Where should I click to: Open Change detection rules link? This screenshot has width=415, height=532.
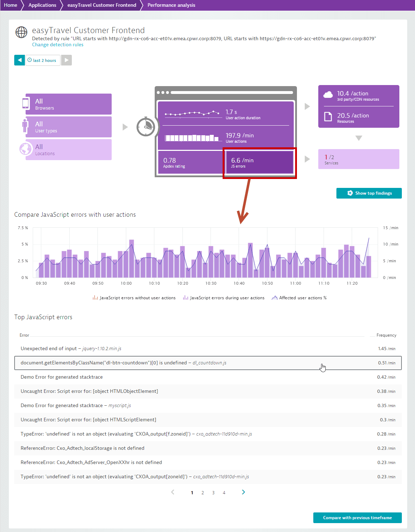point(58,44)
